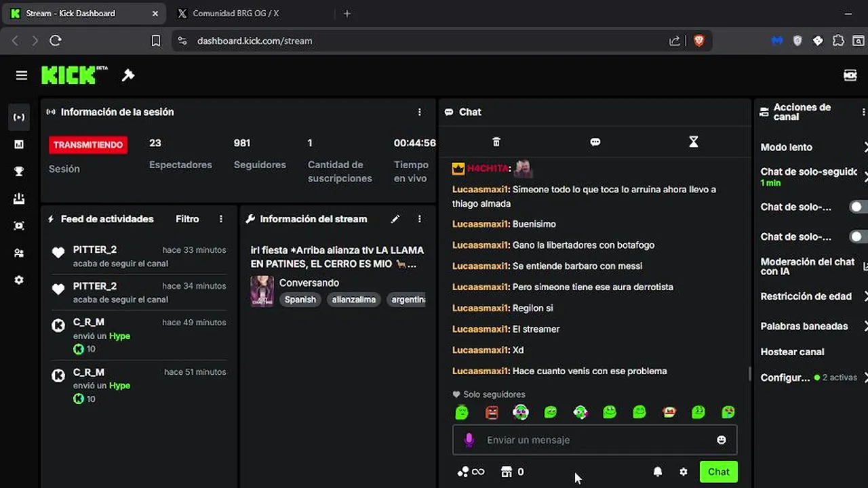Click the 981 Seguidores count
This screenshot has height=488, width=868.
click(242, 143)
